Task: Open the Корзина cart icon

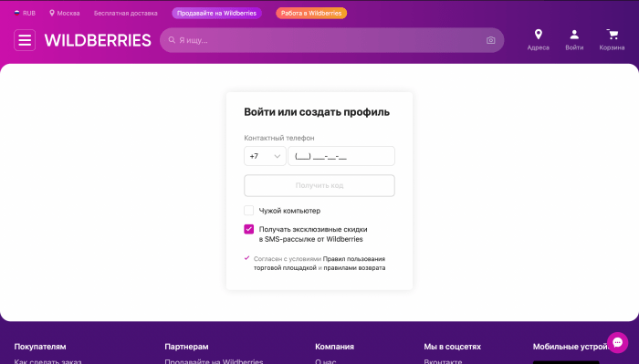Action: coord(612,35)
